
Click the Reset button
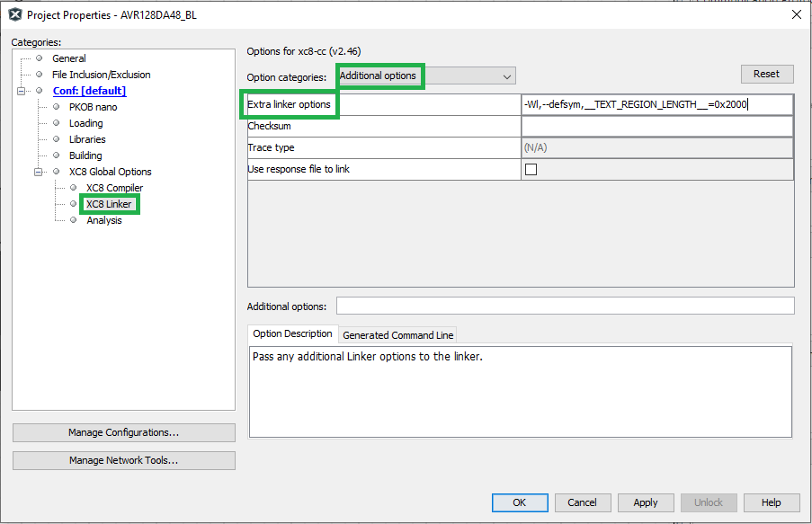pos(766,74)
